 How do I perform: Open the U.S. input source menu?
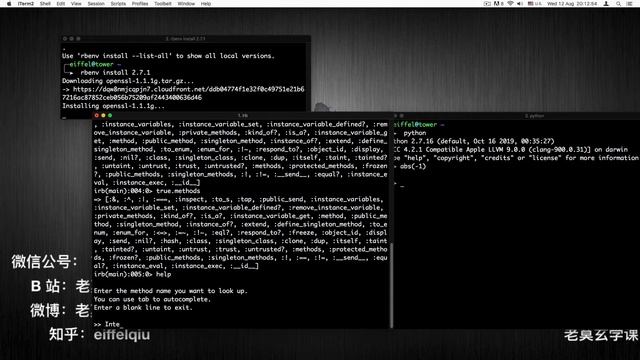click(535, 4)
